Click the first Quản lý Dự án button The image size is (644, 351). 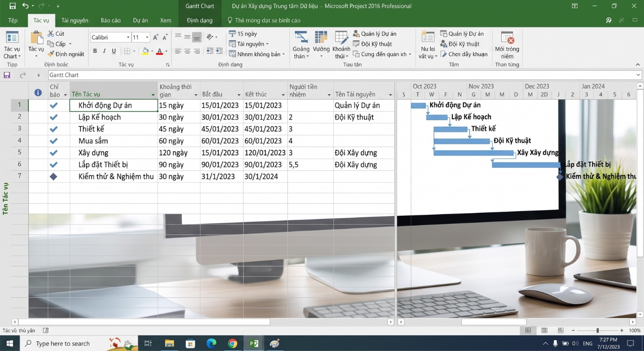coord(374,34)
